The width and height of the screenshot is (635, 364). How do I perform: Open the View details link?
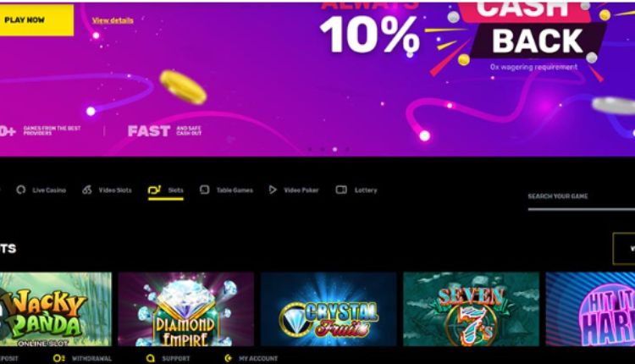(113, 20)
